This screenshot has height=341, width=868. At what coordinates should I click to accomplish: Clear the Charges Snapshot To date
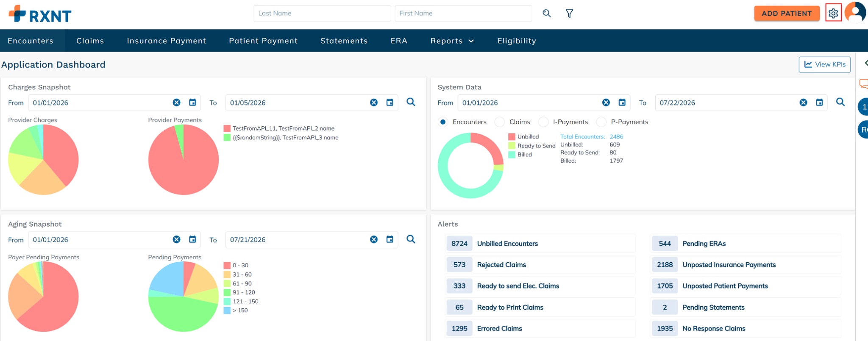click(374, 103)
